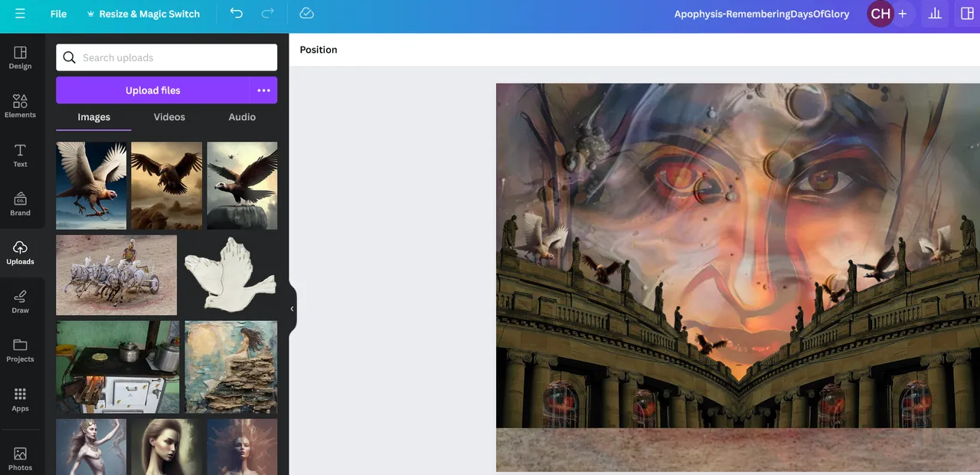Check the cloud save status icon
This screenshot has height=475, width=980.
coord(306,14)
